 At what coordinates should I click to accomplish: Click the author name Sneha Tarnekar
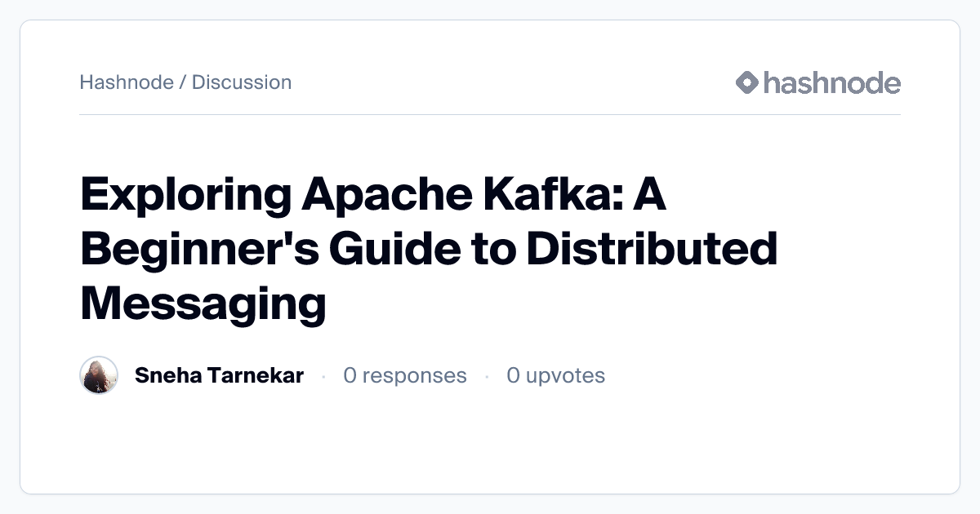click(x=219, y=375)
